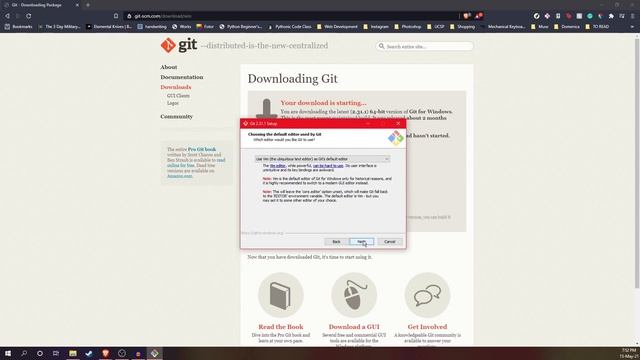Open the extensions puzzle piece icon
This screenshot has height=360, width=640.
[611, 16]
